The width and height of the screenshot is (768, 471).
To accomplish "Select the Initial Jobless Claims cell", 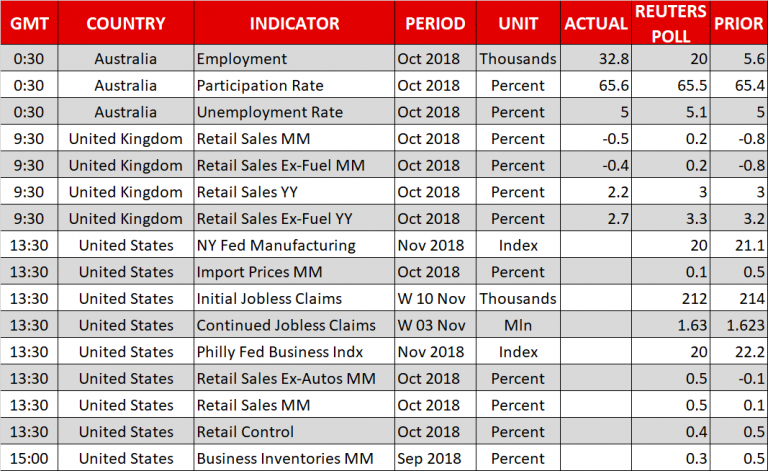I will 269,298.
